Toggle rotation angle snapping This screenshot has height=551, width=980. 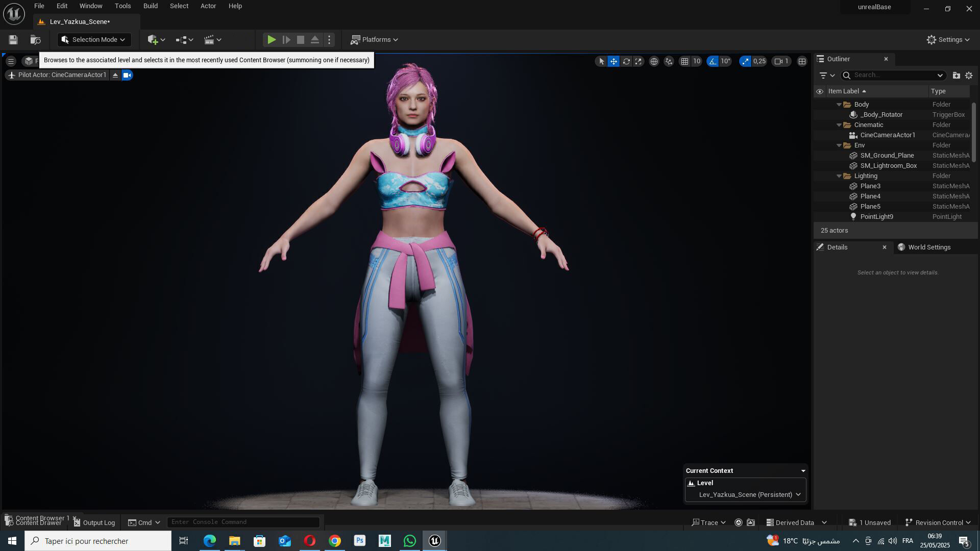(x=713, y=61)
